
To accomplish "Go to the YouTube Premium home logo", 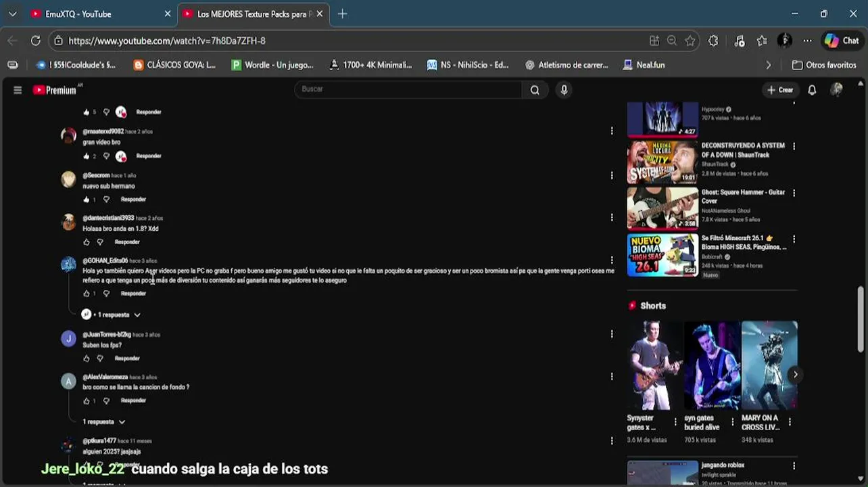I will click(57, 90).
